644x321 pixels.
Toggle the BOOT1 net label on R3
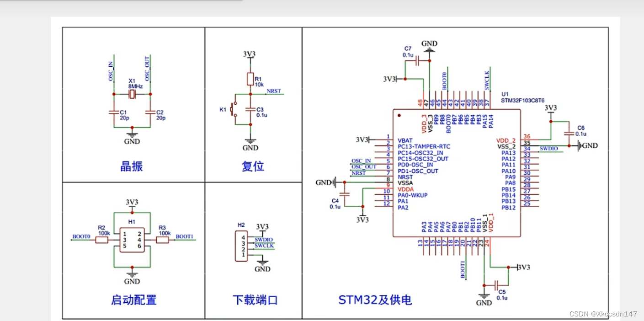click(x=185, y=237)
